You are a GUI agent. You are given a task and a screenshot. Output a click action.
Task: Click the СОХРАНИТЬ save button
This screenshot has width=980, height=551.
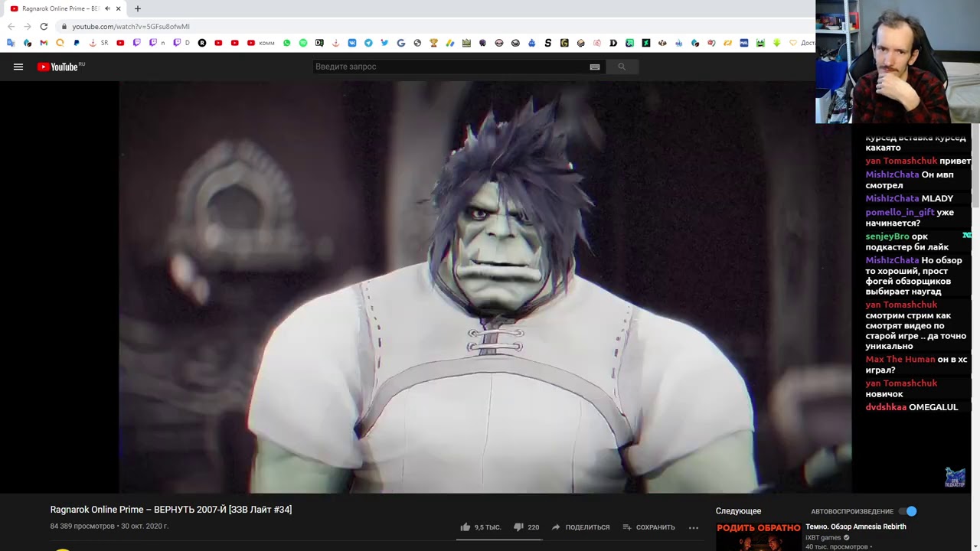point(648,527)
